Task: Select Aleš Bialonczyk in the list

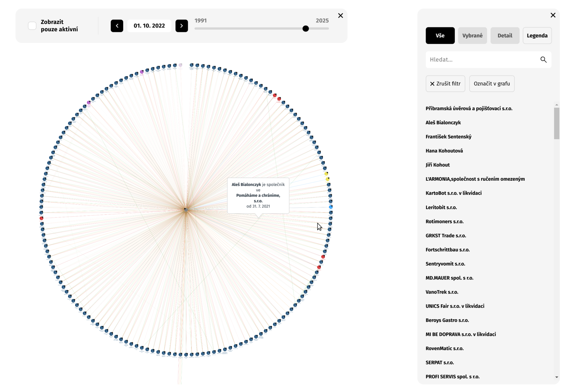Action: click(443, 123)
